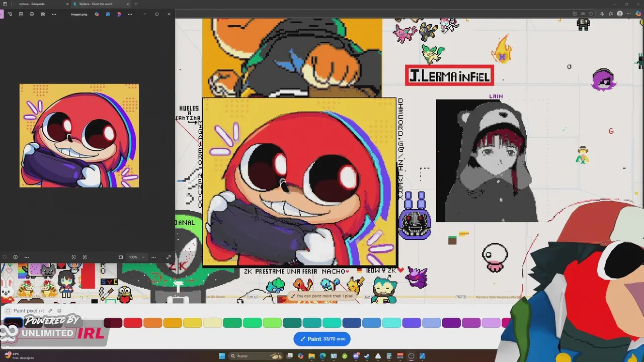Image resolution: width=644 pixels, height=362 pixels.
Task: Rotate the image in Photos viewer
Action: pyautogui.click(x=10, y=14)
